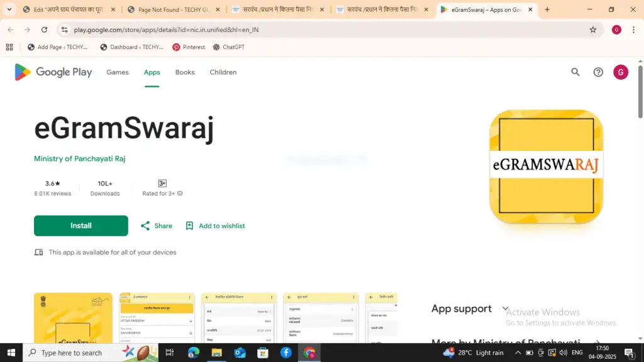Image resolution: width=644 pixels, height=362 pixels.
Task: Switch to the Games tab
Action: (118, 72)
